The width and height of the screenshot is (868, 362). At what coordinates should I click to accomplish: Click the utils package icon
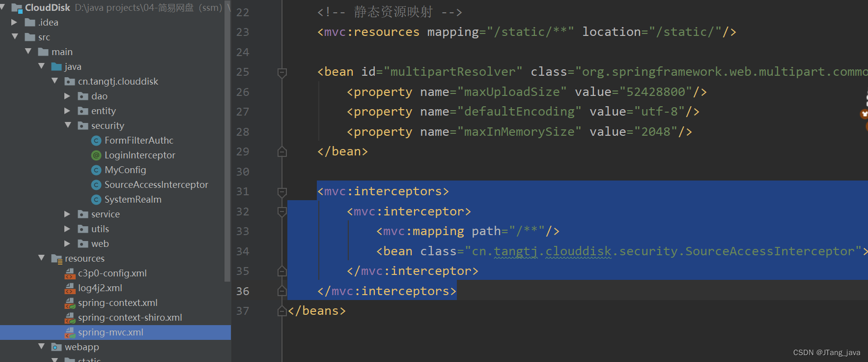click(x=83, y=229)
